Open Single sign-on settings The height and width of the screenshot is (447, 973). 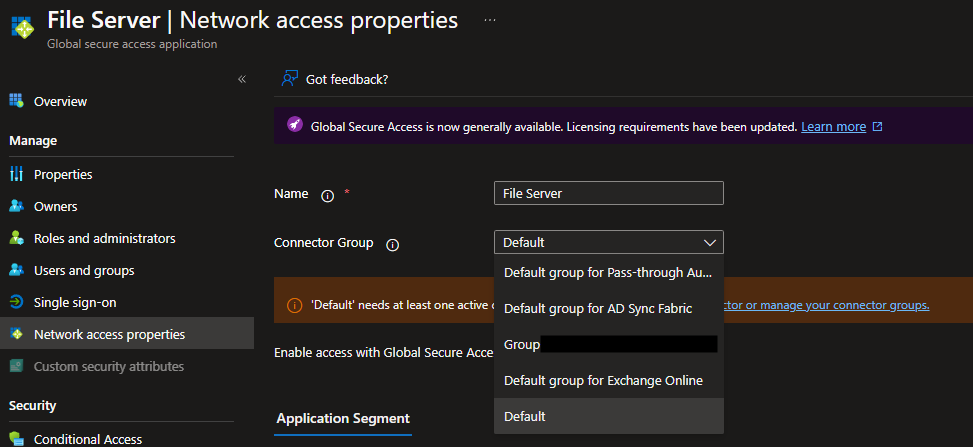click(x=75, y=302)
